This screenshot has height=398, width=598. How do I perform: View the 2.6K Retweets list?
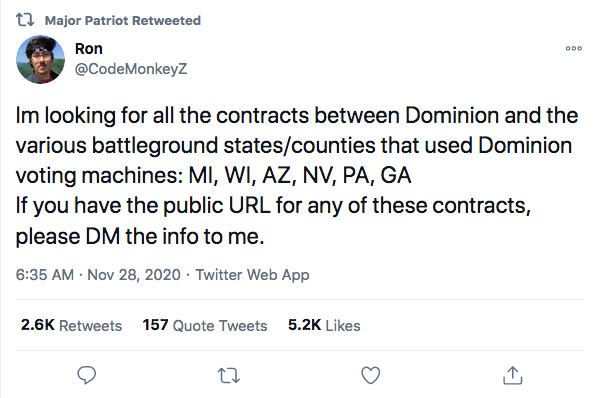click(71, 325)
